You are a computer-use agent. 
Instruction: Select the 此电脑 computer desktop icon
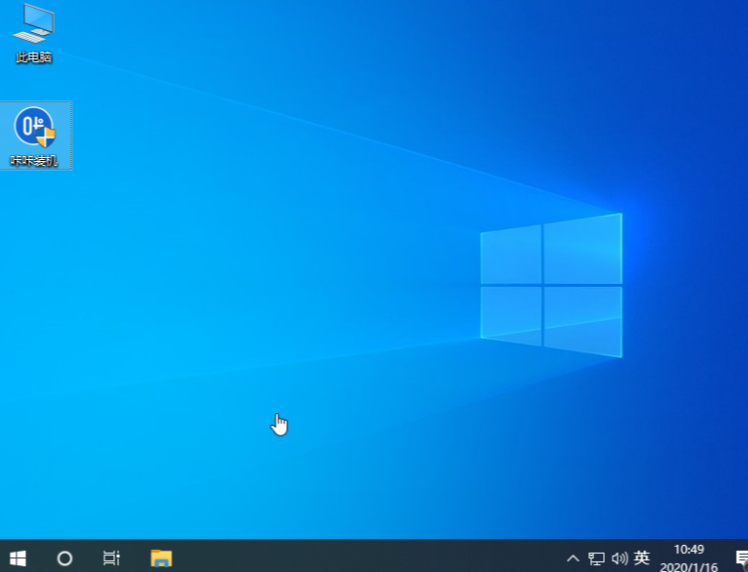coord(34,24)
